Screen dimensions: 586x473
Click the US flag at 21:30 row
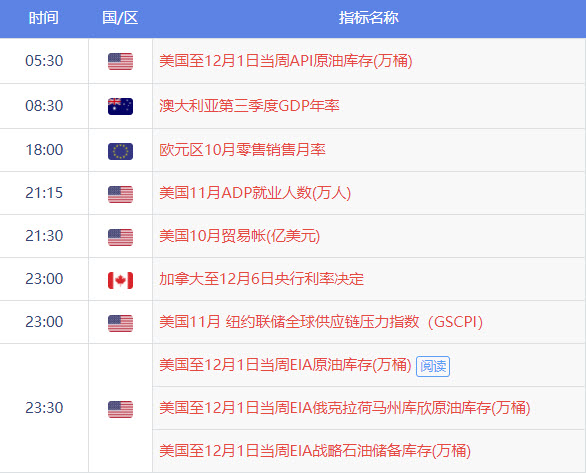click(x=120, y=237)
